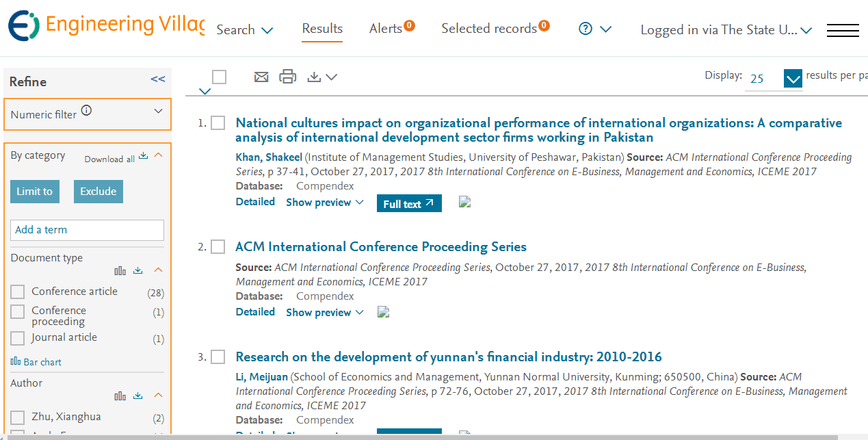The width and height of the screenshot is (868, 440).
Task: Expand the Numeric filter section
Action: (x=158, y=112)
